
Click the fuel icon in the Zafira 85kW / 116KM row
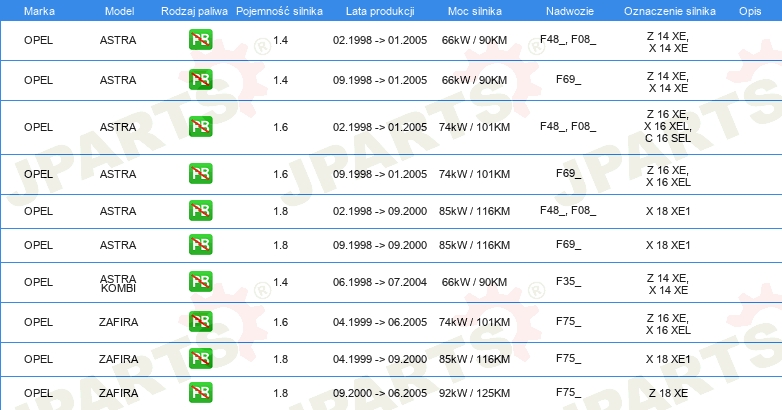pos(201,359)
